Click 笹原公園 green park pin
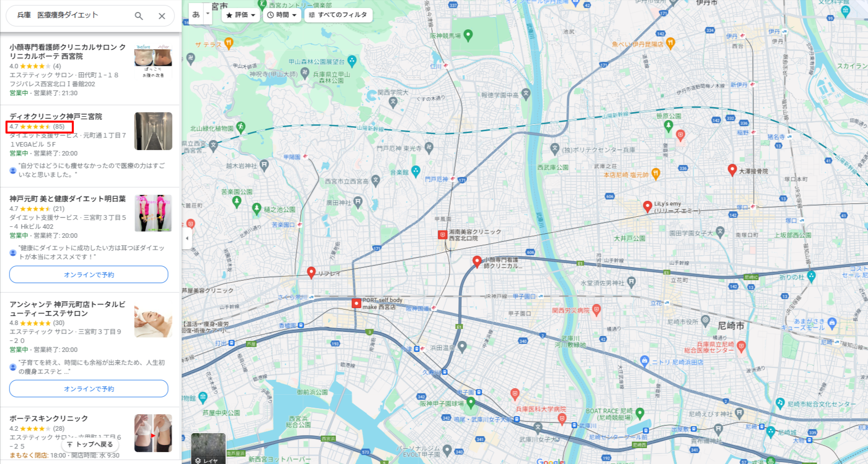868x464 pixels. (669, 126)
